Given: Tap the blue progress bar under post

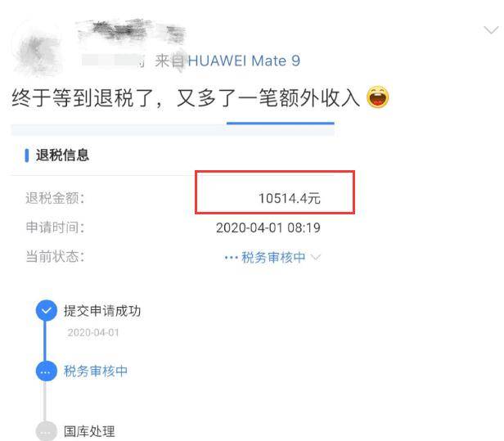Looking at the screenshot, I should pyautogui.click(x=281, y=123).
